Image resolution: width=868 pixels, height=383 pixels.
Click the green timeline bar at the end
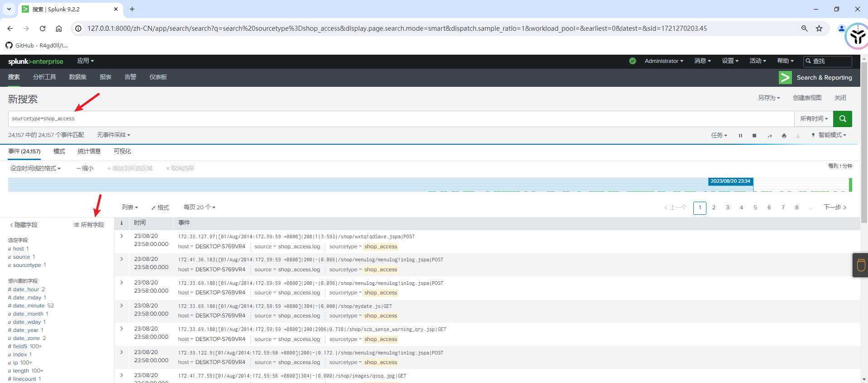coord(850,184)
